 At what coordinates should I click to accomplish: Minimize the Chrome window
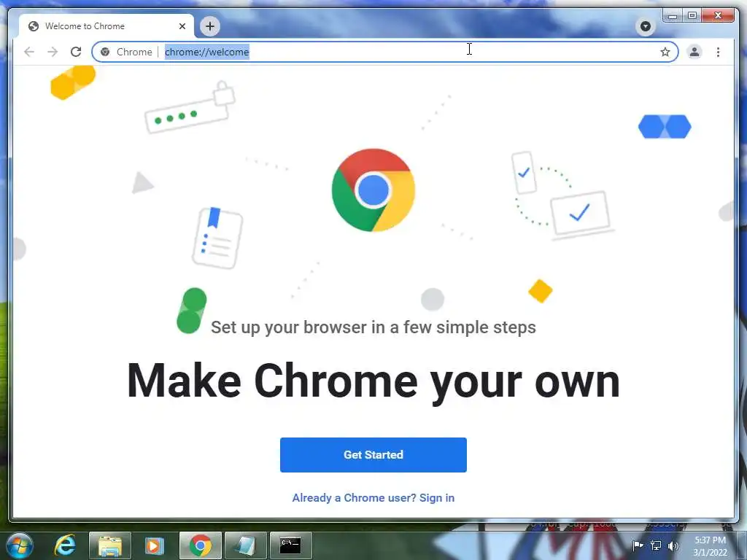672,16
